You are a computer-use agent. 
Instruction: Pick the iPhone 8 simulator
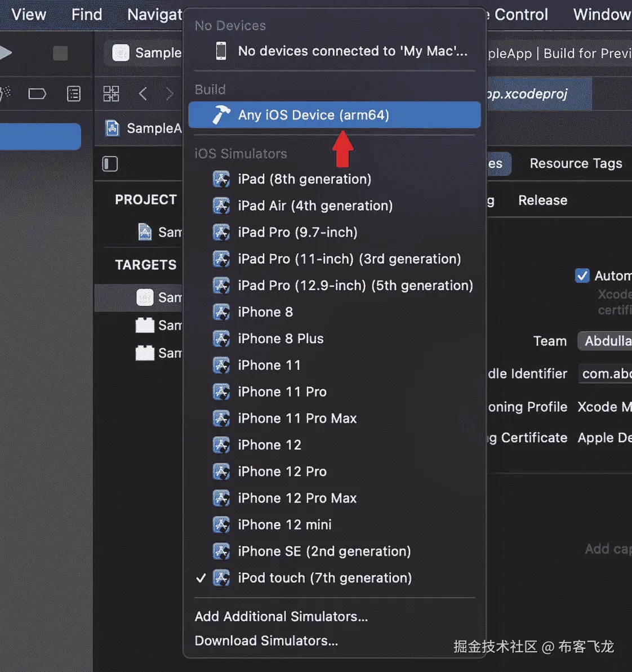click(x=334, y=312)
